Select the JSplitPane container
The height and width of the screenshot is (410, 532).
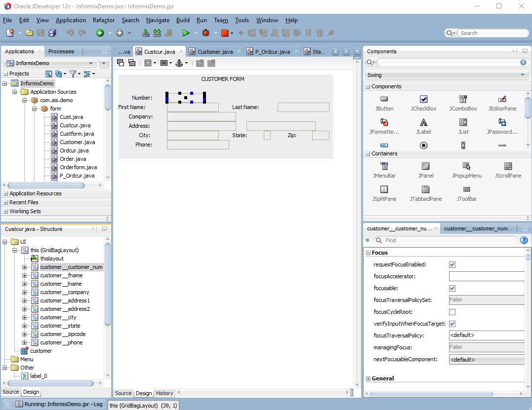(x=384, y=193)
